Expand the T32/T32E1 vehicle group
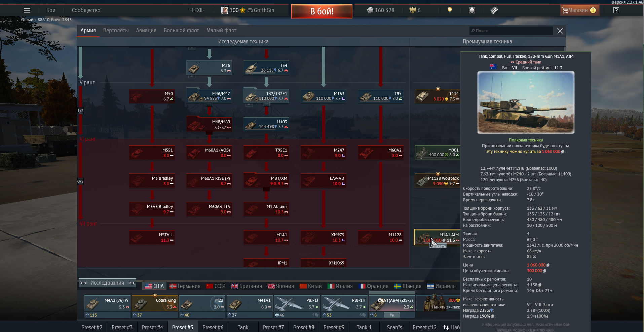This screenshot has width=644, height=332. [x=266, y=96]
